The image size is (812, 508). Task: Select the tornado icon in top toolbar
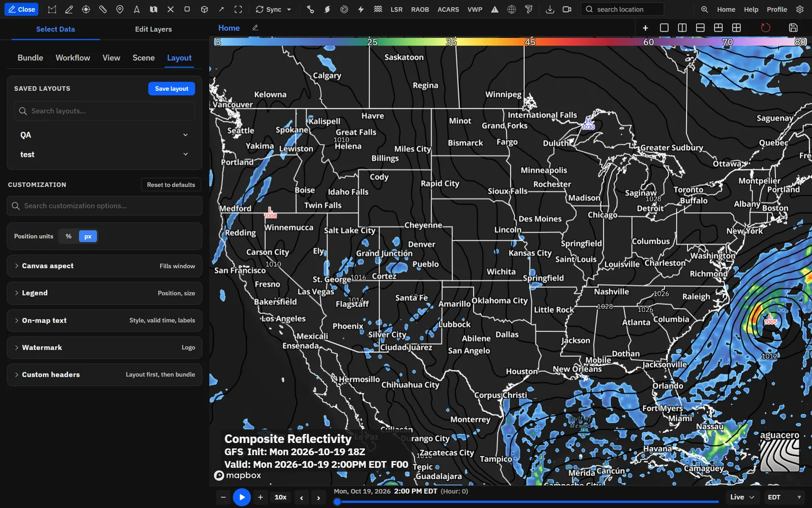point(529,9)
